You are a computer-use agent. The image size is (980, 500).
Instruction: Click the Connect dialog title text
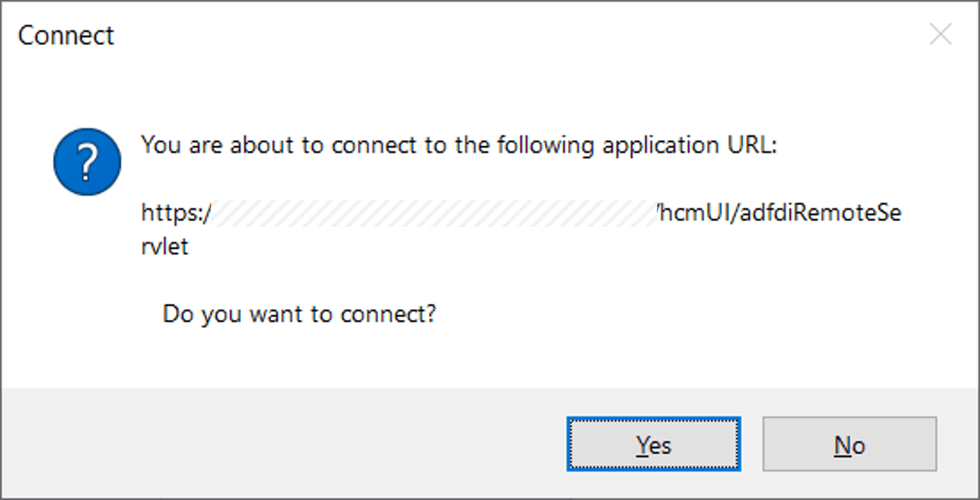tap(66, 36)
